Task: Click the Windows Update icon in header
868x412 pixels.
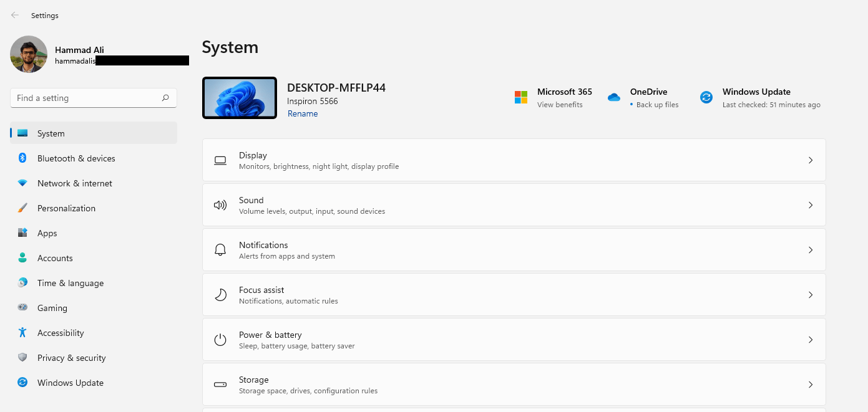Action: point(706,97)
